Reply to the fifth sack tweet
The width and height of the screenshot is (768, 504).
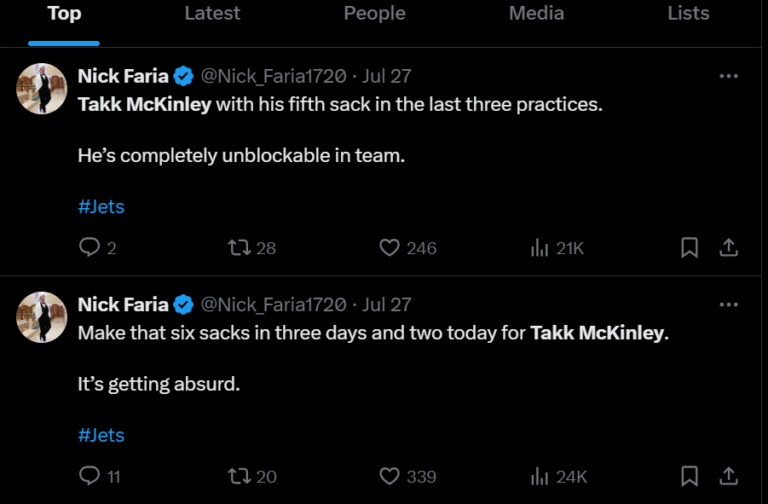point(90,248)
